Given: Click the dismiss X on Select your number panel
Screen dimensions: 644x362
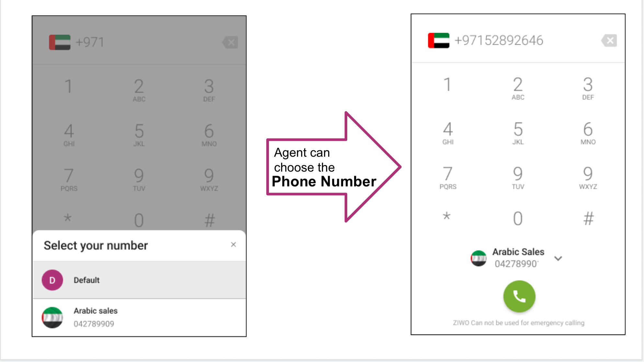Looking at the screenshot, I should [234, 244].
